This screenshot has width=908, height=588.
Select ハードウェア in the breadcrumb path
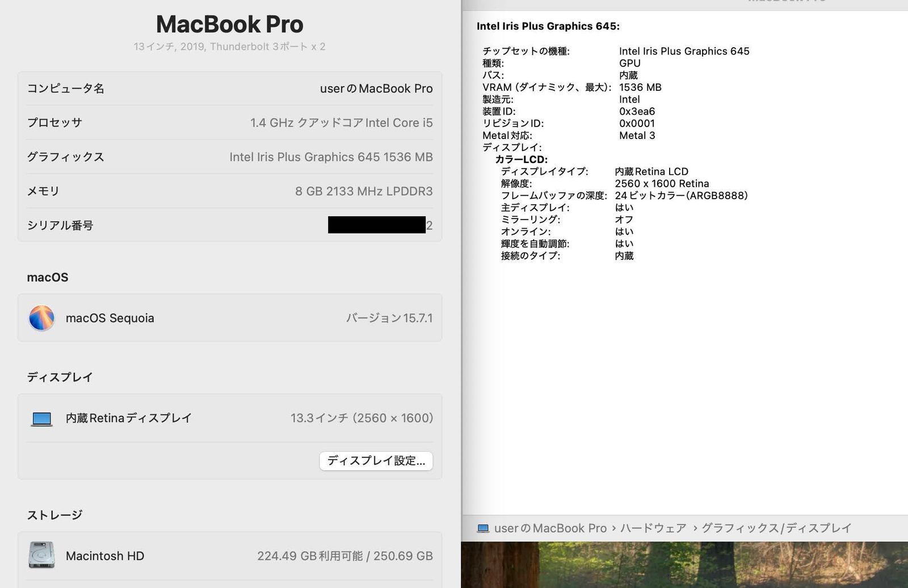pos(653,528)
